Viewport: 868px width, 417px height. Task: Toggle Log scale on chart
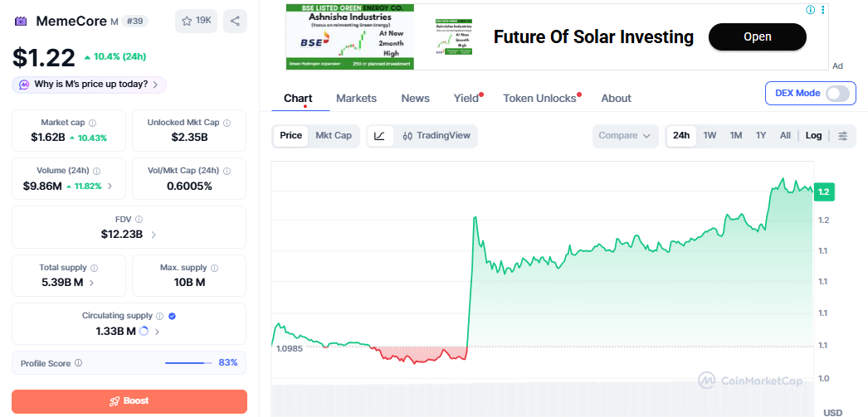click(814, 135)
